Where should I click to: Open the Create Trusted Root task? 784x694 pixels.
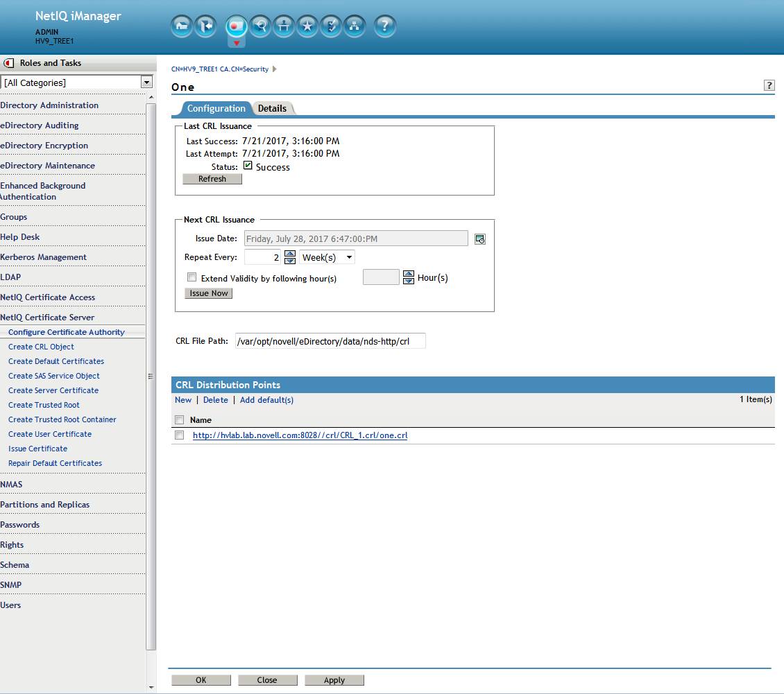[44, 405]
